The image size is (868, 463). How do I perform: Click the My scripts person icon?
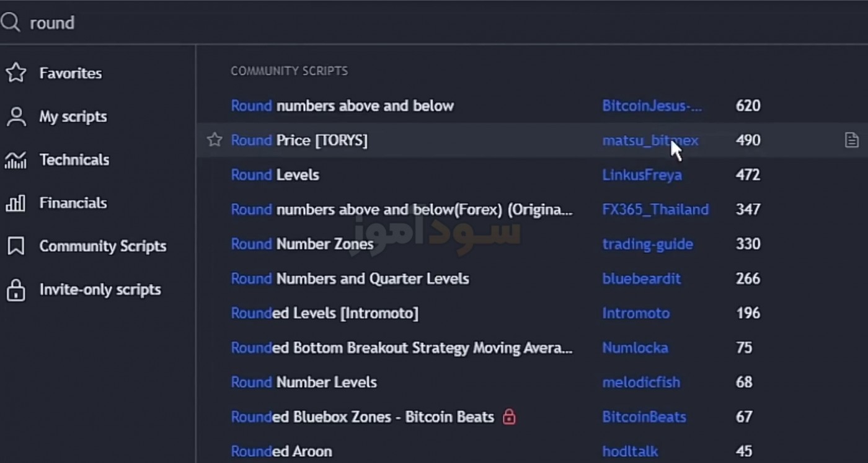pyautogui.click(x=15, y=117)
